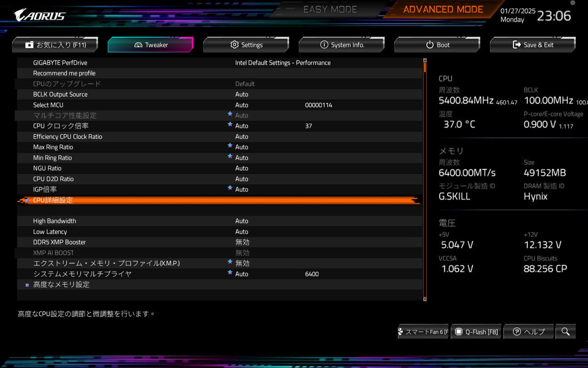
Task: Open GIGABYTE PerfDrive setting options
Action: 283,63
